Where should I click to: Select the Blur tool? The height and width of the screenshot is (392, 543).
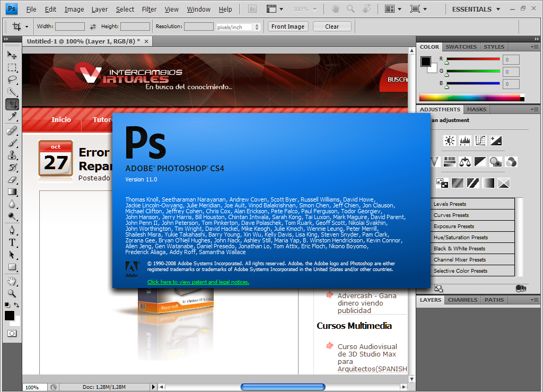point(12,204)
